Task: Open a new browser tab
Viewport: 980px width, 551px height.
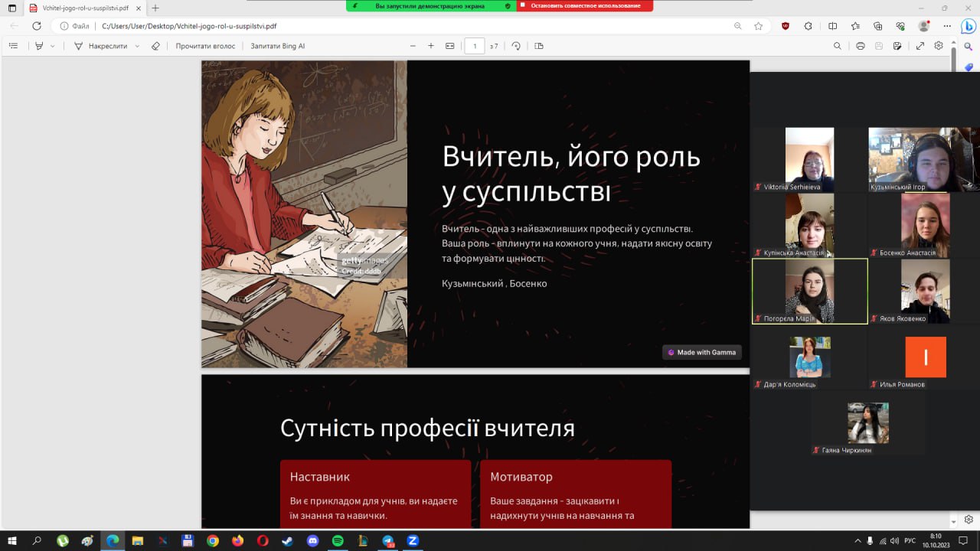Action: pyautogui.click(x=155, y=8)
